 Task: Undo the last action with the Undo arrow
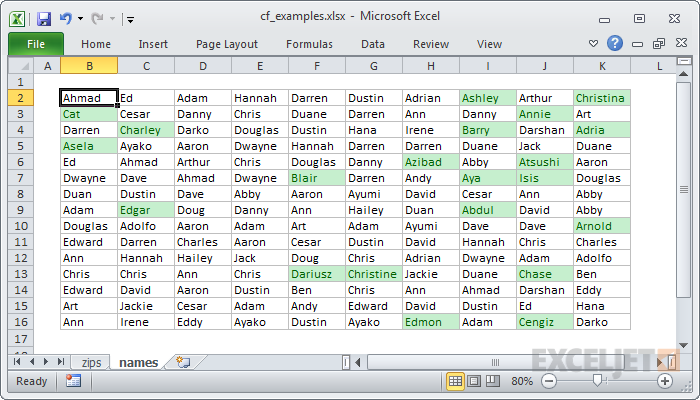[x=66, y=18]
